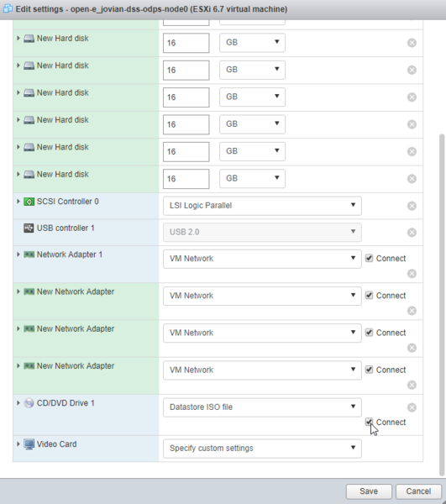Click the 'Video Card' label
This screenshot has width=446, height=504.
click(x=57, y=444)
